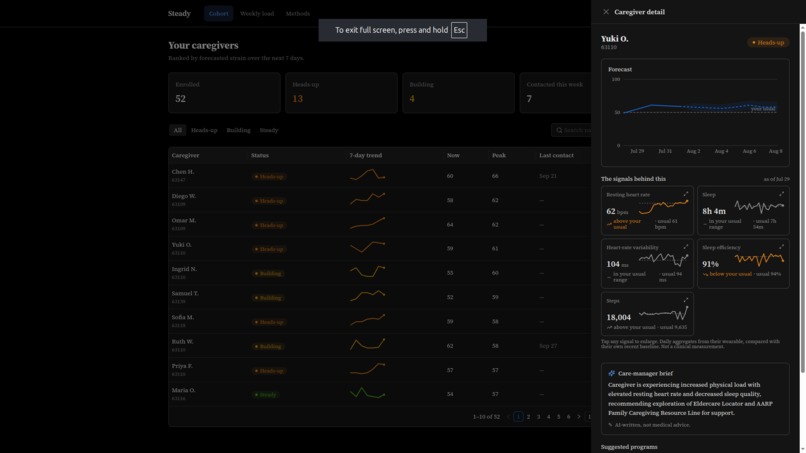Image resolution: width=806 pixels, height=453 pixels.
Task: Filter caregivers by Building
Action: (x=239, y=130)
